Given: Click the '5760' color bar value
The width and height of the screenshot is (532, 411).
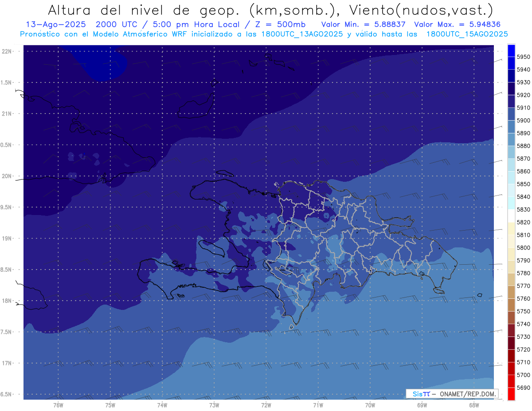Looking at the screenshot, I should click(x=524, y=299).
